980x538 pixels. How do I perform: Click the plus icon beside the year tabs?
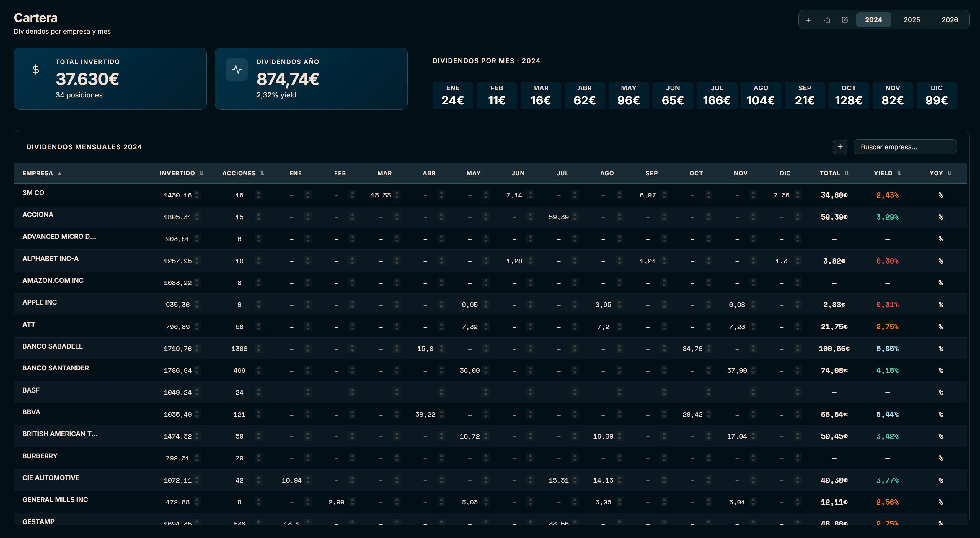point(808,20)
